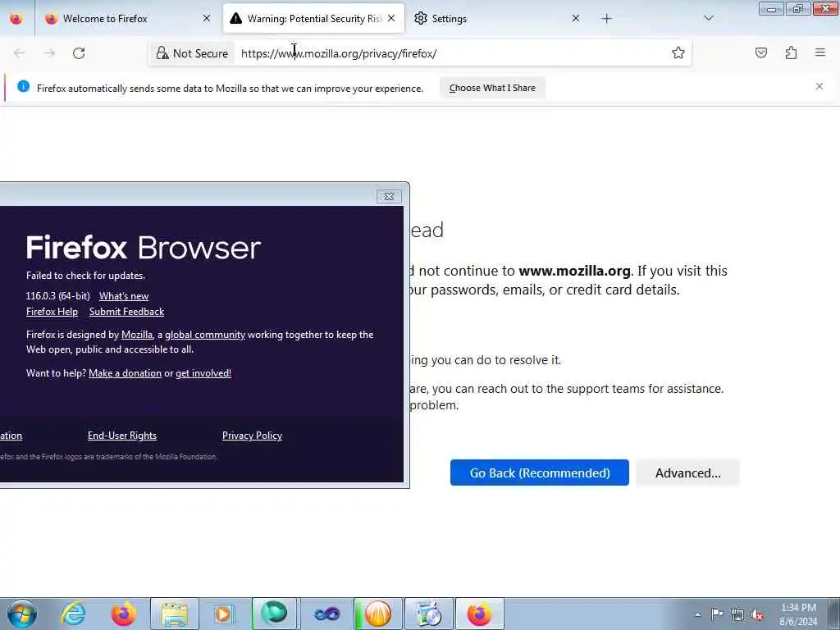
Task: Launch Internet Explorer from the taskbar
Action: click(73, 614)
